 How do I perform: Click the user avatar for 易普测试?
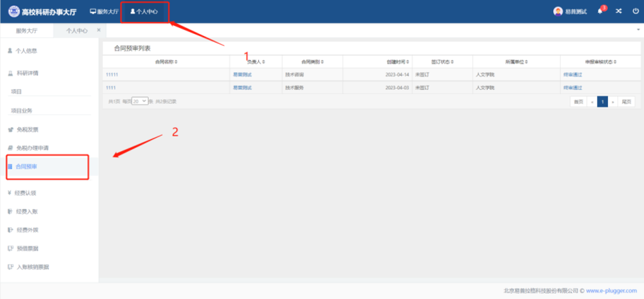point(558,12)
